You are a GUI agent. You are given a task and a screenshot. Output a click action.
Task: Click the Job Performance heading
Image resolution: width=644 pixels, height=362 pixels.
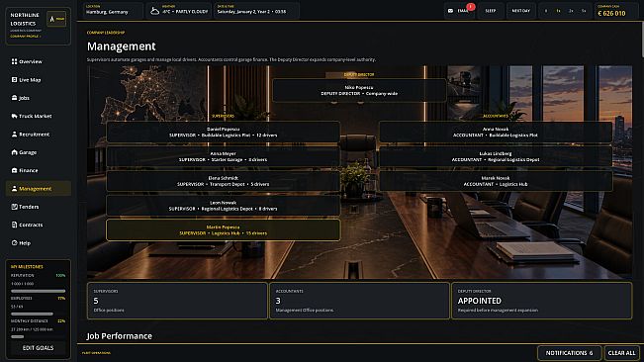click(119, 335)
